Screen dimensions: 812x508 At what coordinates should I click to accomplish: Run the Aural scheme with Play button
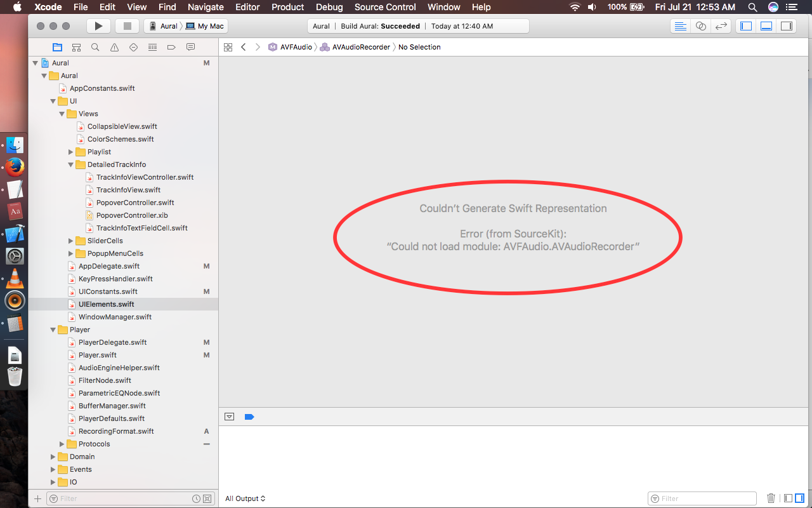coord(98,26)
